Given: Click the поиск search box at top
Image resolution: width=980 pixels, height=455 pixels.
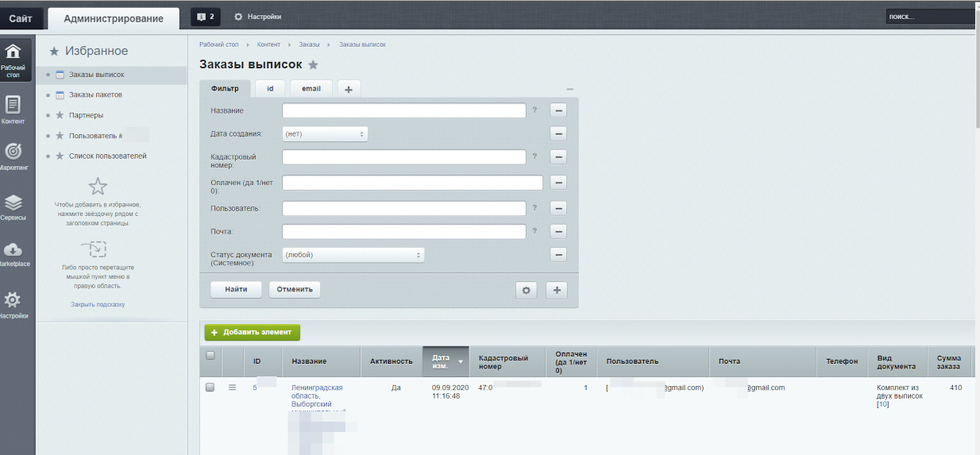Looking at the screenshot, I should tap(931, 17).
